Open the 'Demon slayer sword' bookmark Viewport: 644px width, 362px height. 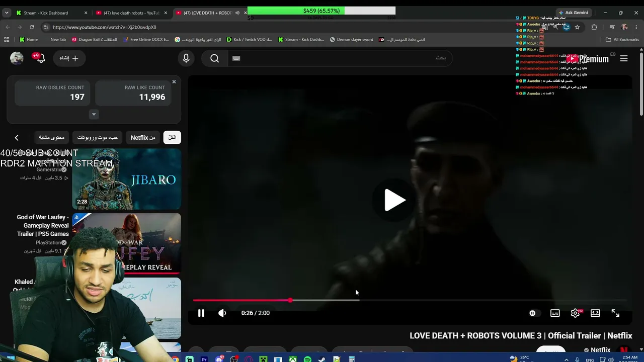coord(352,40)
